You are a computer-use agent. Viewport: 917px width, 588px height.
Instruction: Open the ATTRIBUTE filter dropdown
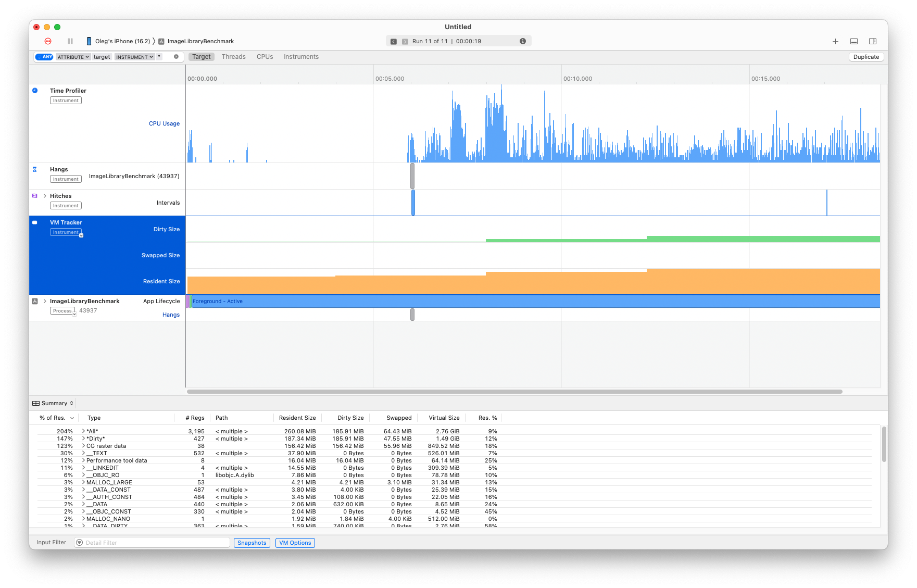73,57
